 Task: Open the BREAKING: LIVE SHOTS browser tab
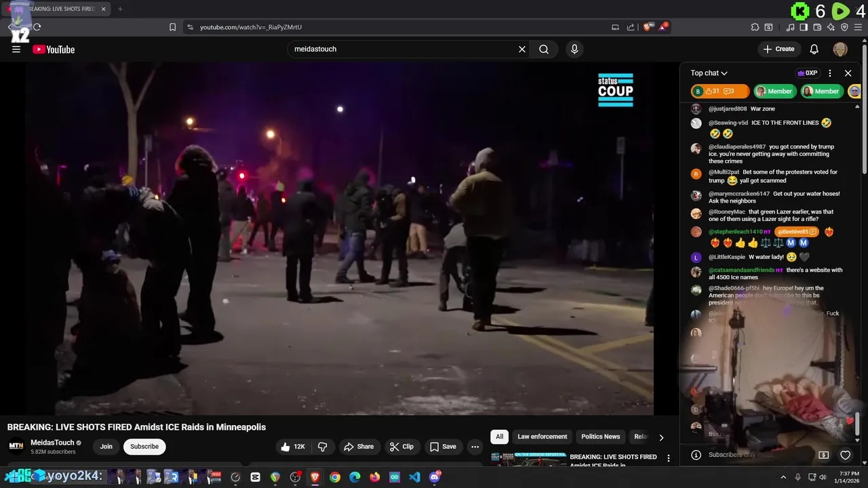click(x=58, y=9)
